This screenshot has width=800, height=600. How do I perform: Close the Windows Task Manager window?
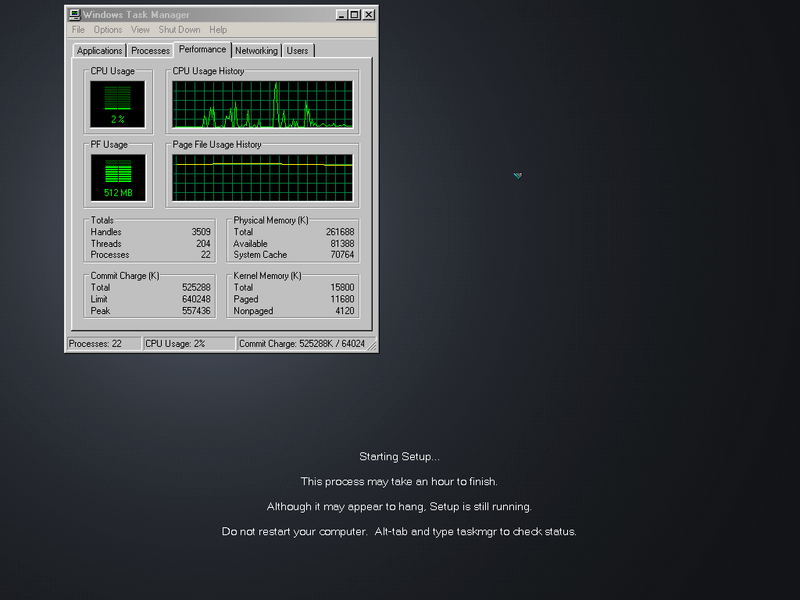369,15
